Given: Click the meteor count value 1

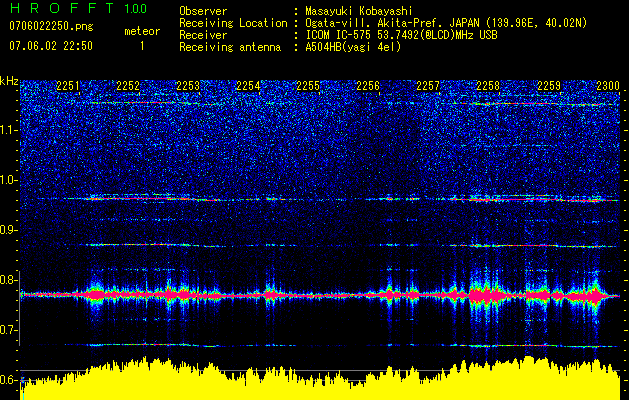Looking at the screenshot, I should 142,46.
